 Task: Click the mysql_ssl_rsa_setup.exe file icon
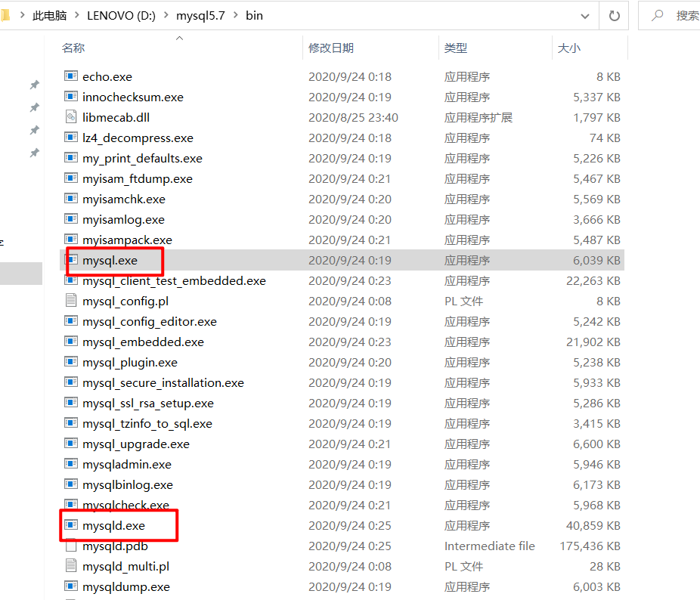71,402
